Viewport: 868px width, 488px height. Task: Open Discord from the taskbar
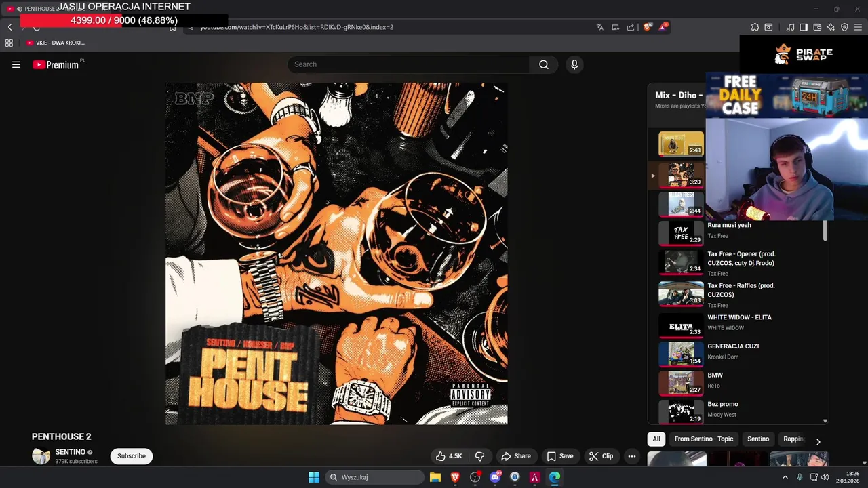click(495, 477)
